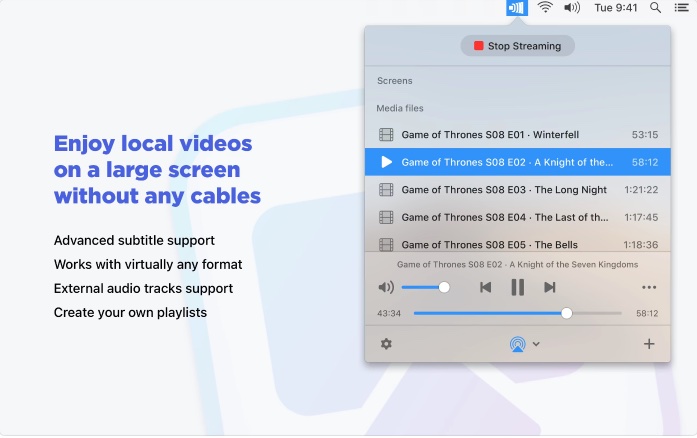697x438 pixels.
Task: Click now-playing title A Knight of the Seven Kingdoms
Action: (x=517, y=265)
